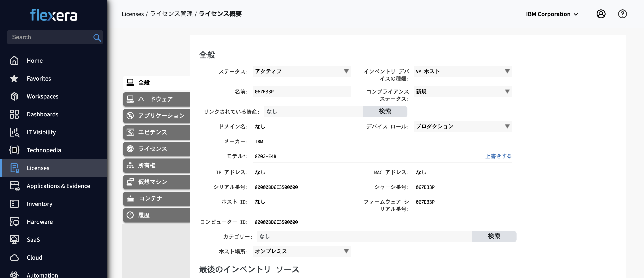Image resolution: width=644 pixels, height=278 pixels.
Task: Open the Hardware section
Action: [40, 221]
